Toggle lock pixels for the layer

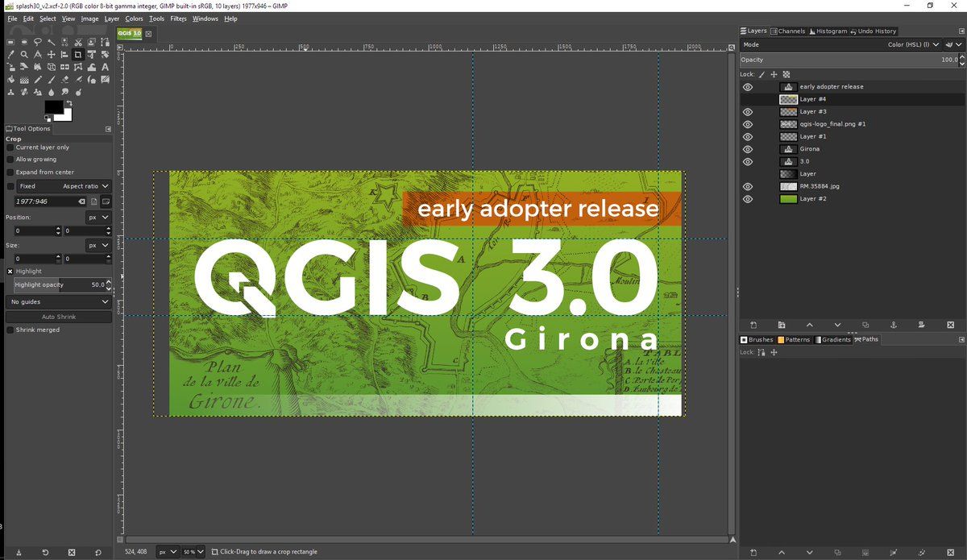(x=762, y=74)
